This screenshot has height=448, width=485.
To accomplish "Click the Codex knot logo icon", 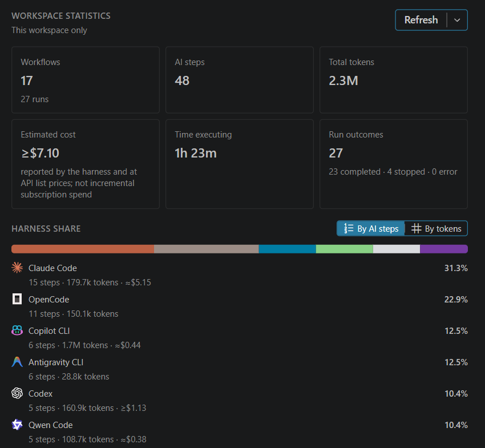I will pos(17,393).
